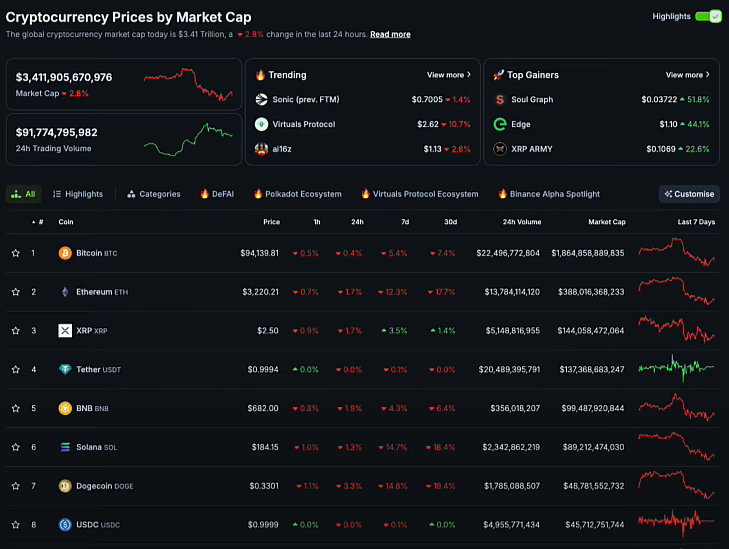729x549 pixels.
Task: Star Bitcoin to add to watchlist
Action: 15,253
